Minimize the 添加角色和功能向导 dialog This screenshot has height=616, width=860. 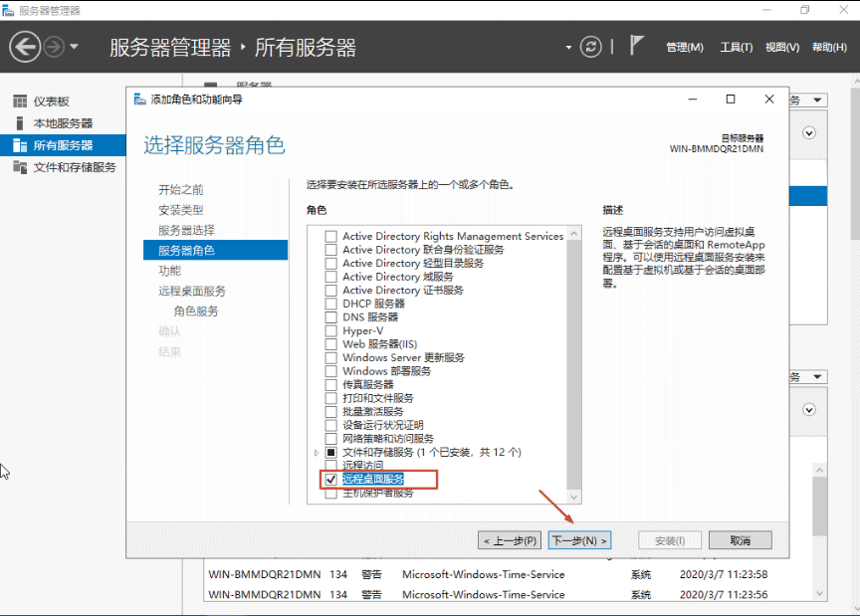pyautogui.click(x=692, y=100)
